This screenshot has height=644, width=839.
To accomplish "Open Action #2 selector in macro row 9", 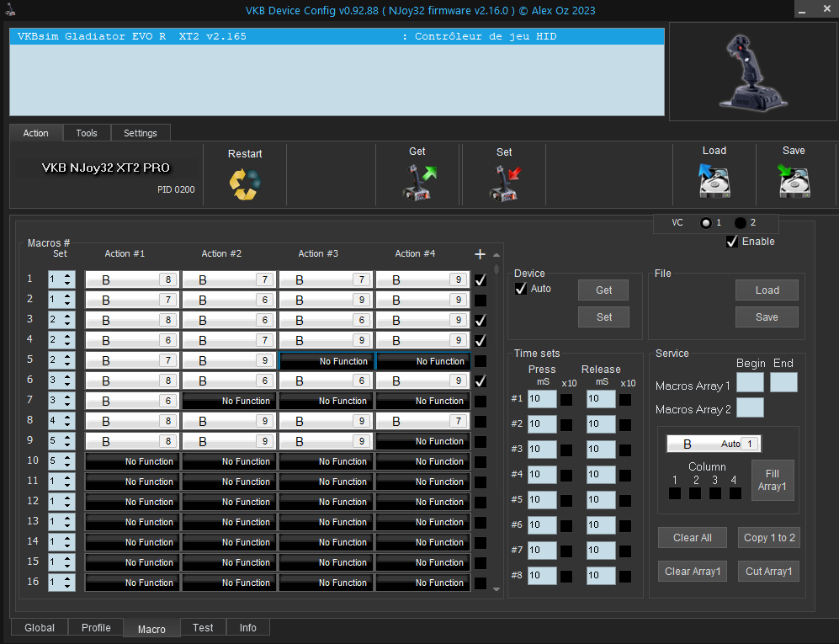I will 229,442.
